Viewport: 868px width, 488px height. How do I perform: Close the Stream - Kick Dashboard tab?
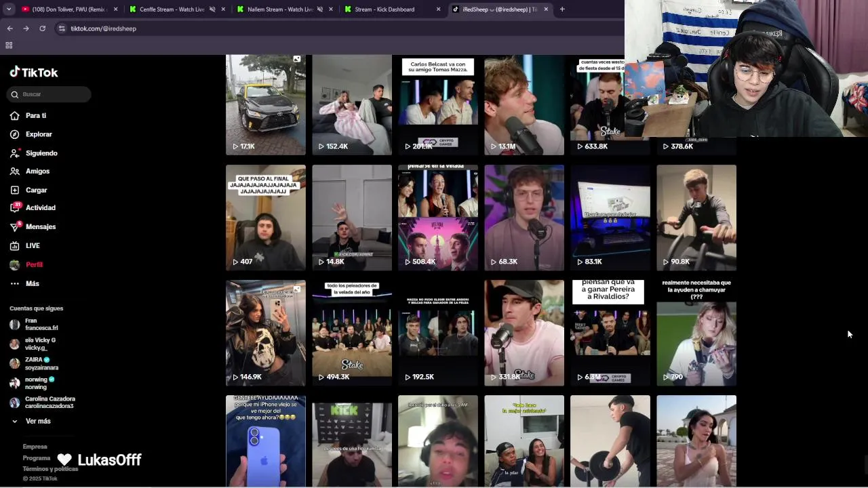438,9
